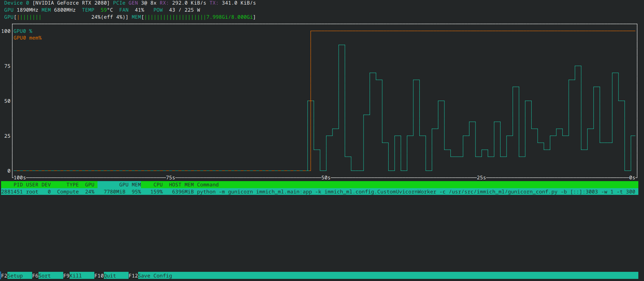Click the process PID 2881451
644x281 pixels.
(x=12, y=192)
